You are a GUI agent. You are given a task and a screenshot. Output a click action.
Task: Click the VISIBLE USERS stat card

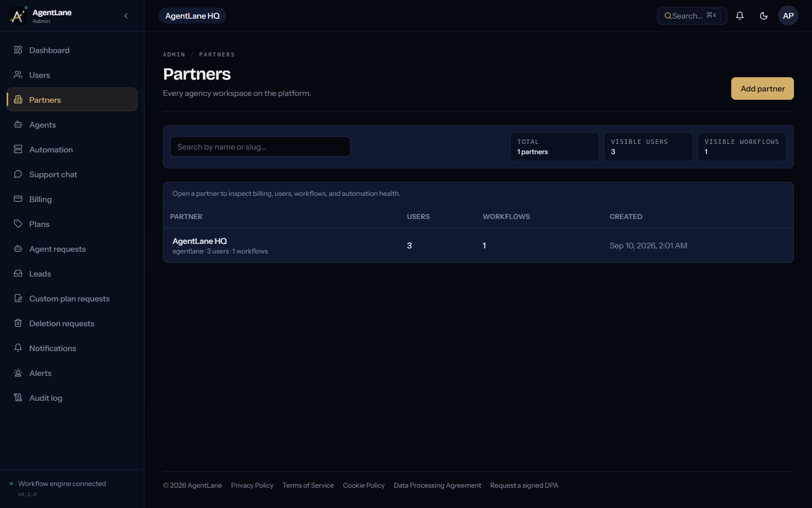coord(648,147)
